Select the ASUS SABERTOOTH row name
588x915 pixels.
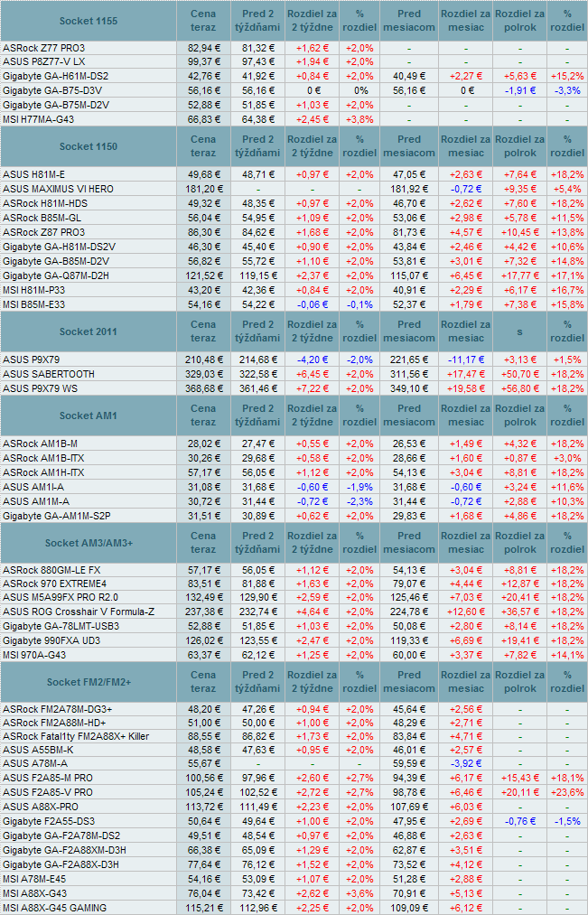coord(49,373)
